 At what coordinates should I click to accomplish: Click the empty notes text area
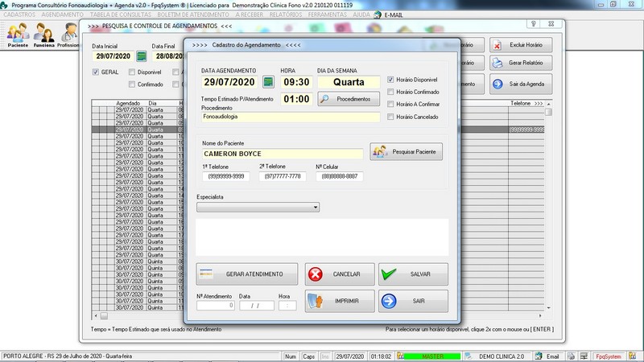[x=323, y=237]
